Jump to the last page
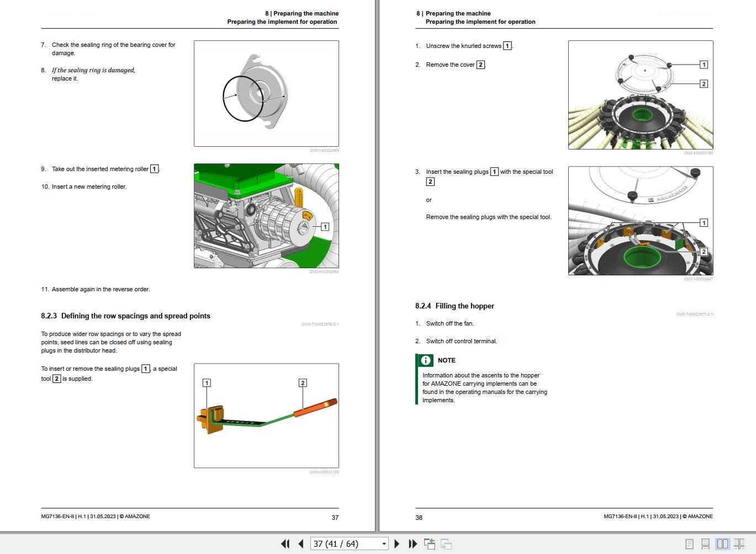This screenshot has width=756, height=554. point(413,544)
